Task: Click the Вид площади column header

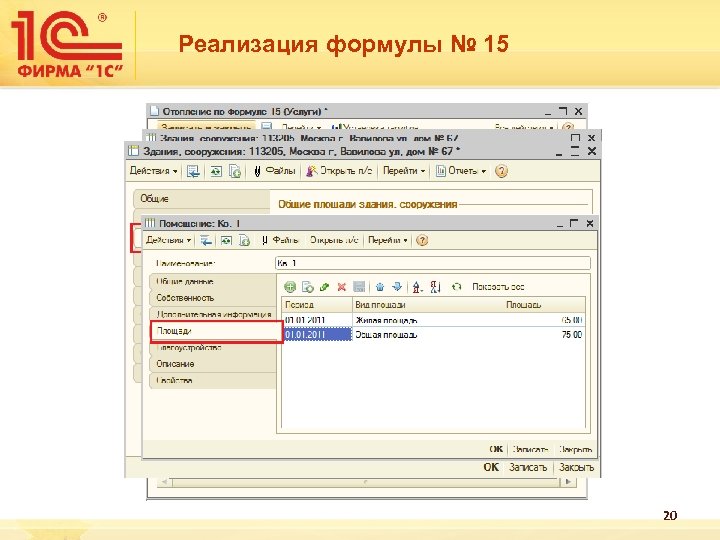Action: point(428,305)
